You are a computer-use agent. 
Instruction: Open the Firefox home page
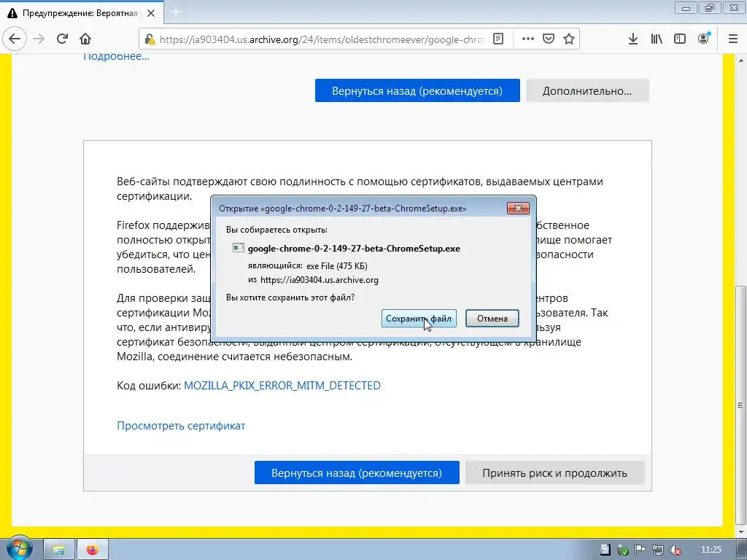[85, 39]
